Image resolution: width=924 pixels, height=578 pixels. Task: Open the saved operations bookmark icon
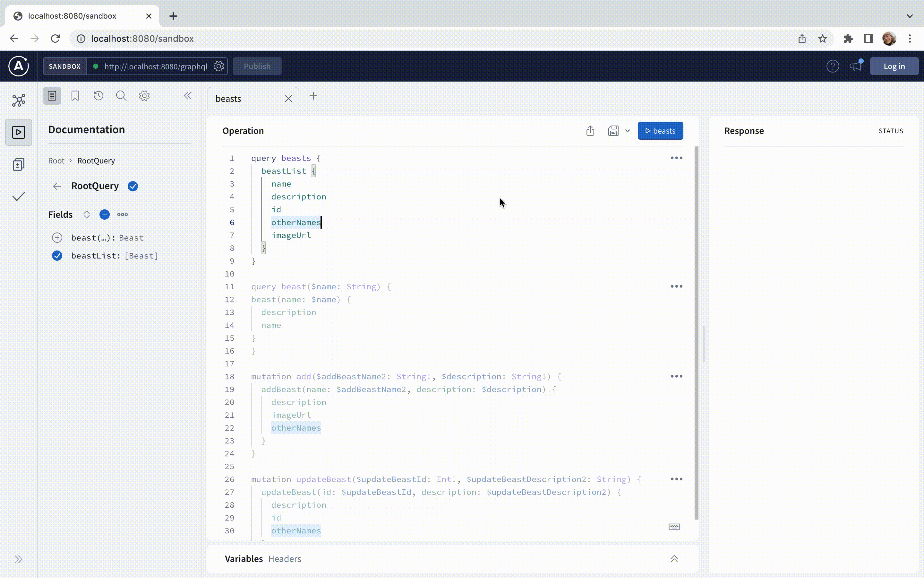coord(75,96)
